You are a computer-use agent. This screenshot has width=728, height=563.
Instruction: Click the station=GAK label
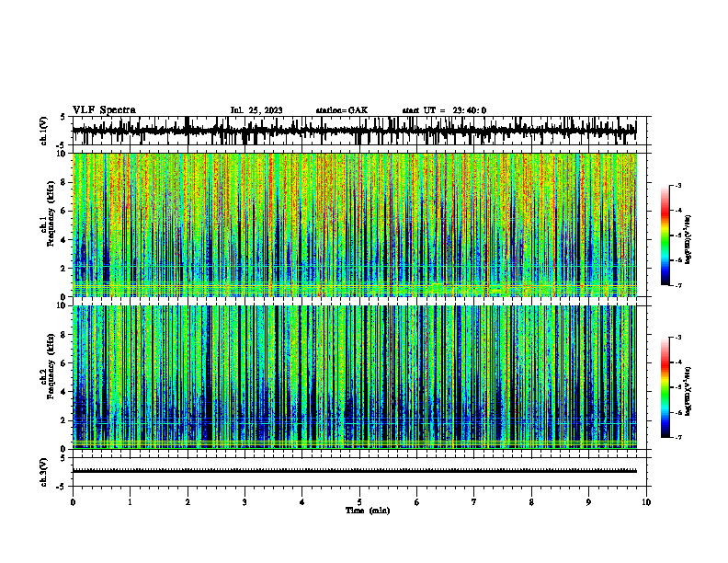tap(342, 110)
